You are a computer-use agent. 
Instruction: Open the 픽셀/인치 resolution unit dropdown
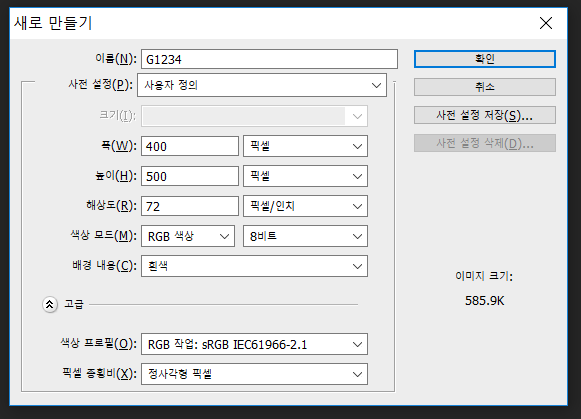click(305, 206)
